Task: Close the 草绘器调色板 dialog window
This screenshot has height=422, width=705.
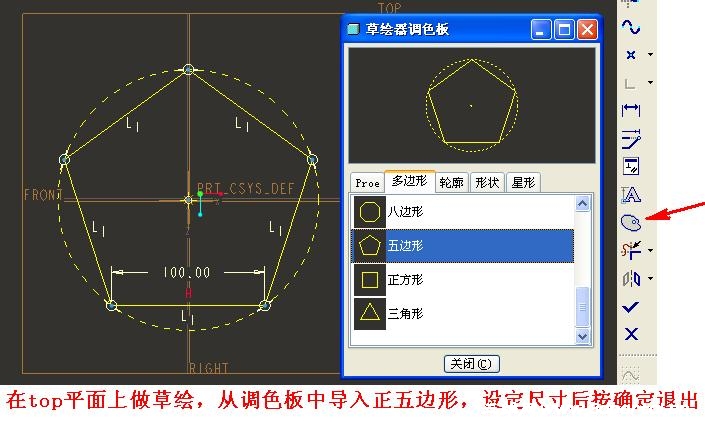Action: click(x=587, y=30)
